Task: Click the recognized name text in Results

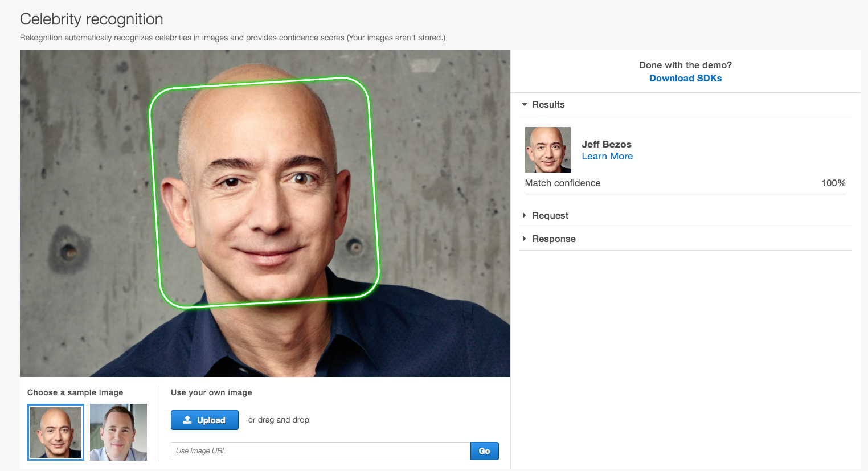Action: point(607,144)
